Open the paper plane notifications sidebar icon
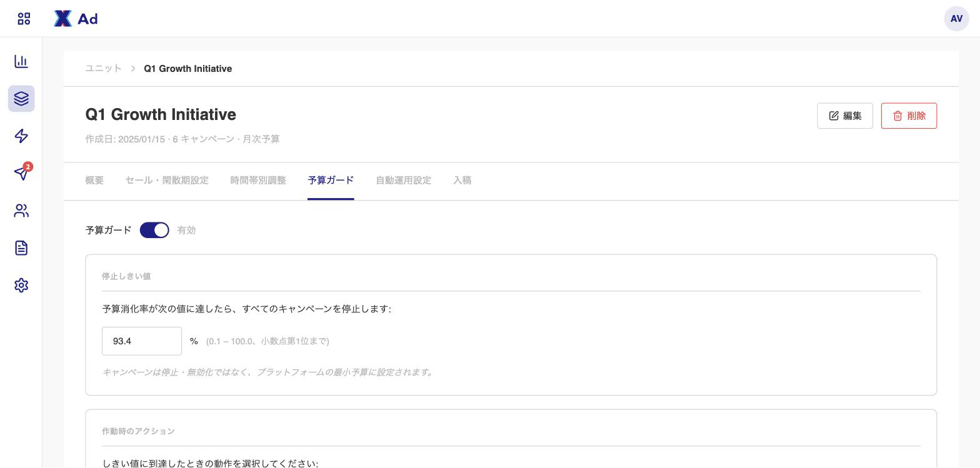Image resolution: width=980 pixels, height=468 pixels. coord(21,173)
